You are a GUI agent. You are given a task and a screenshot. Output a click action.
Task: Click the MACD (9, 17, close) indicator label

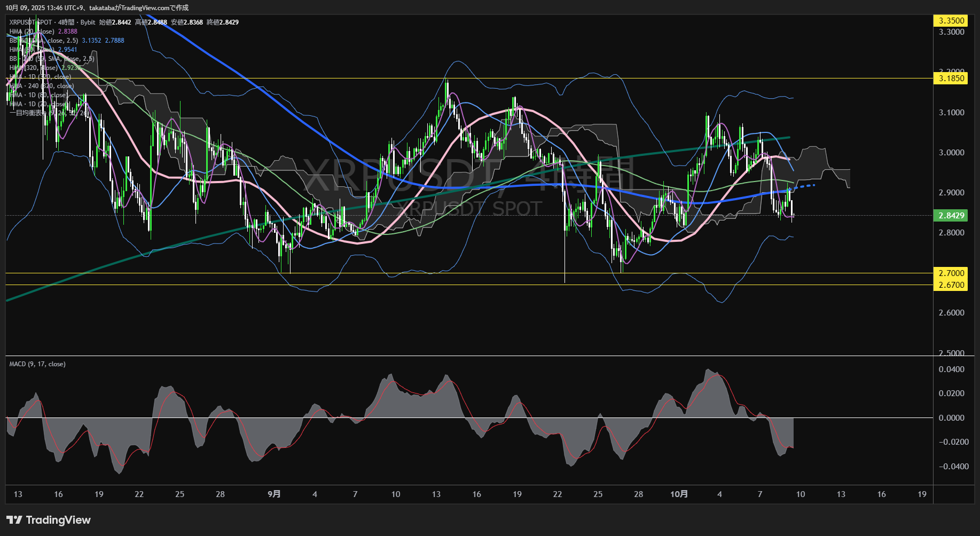37,364
